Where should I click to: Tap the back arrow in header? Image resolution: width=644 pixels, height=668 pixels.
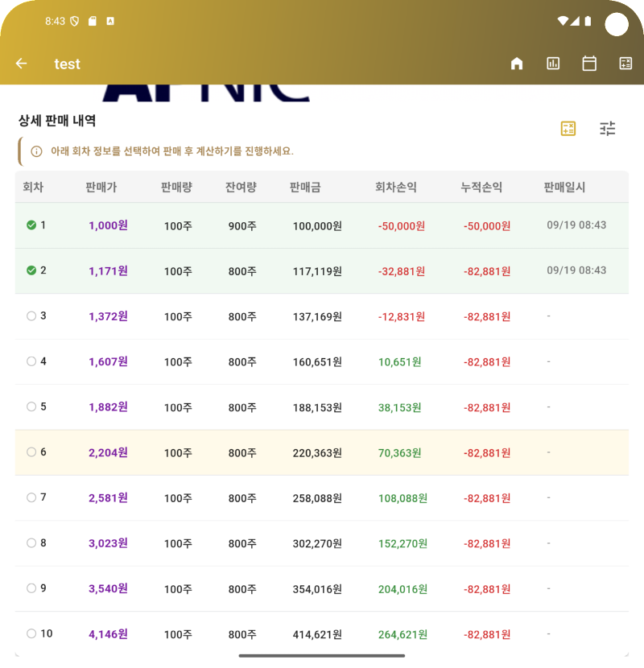pyautogui.click(x=22, y=64)
